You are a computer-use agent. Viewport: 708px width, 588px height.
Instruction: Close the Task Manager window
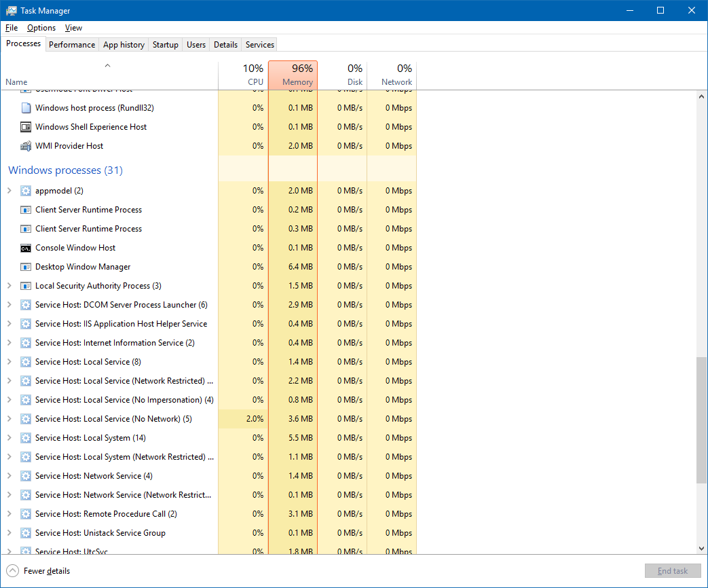pyautogui.click(x=691, y=10)
